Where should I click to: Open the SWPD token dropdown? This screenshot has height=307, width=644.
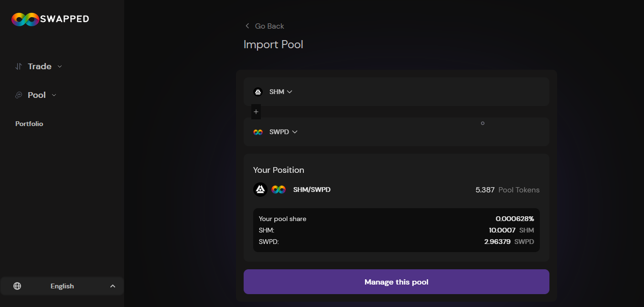(x=284, y=132)
